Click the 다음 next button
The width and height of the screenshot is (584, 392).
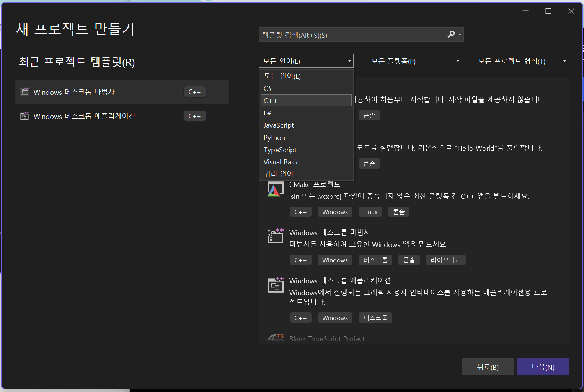543,367
